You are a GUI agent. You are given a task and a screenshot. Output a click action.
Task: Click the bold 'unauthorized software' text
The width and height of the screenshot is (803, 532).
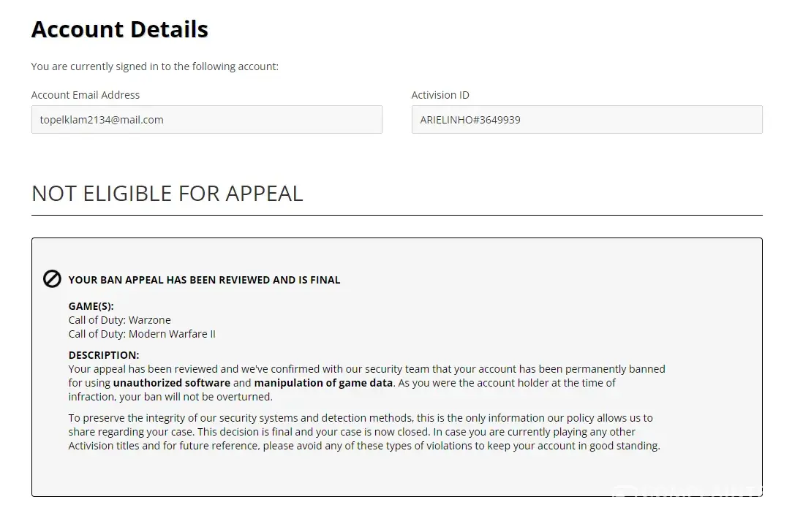(x=172, y=383)
